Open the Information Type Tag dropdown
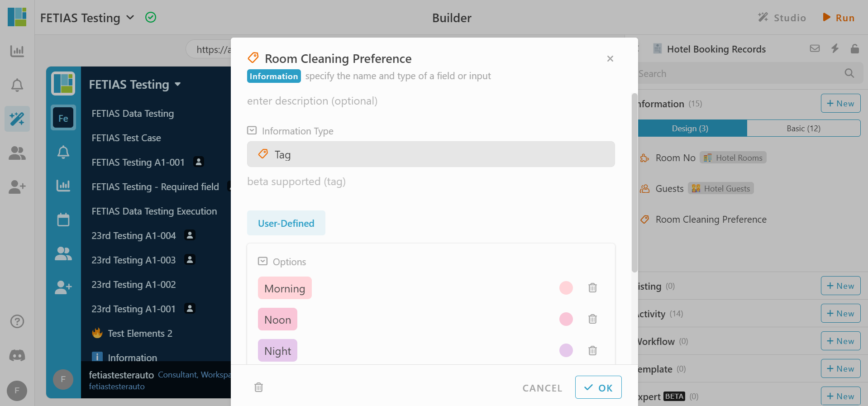This screenshot has width=868, height=406. 431,154
